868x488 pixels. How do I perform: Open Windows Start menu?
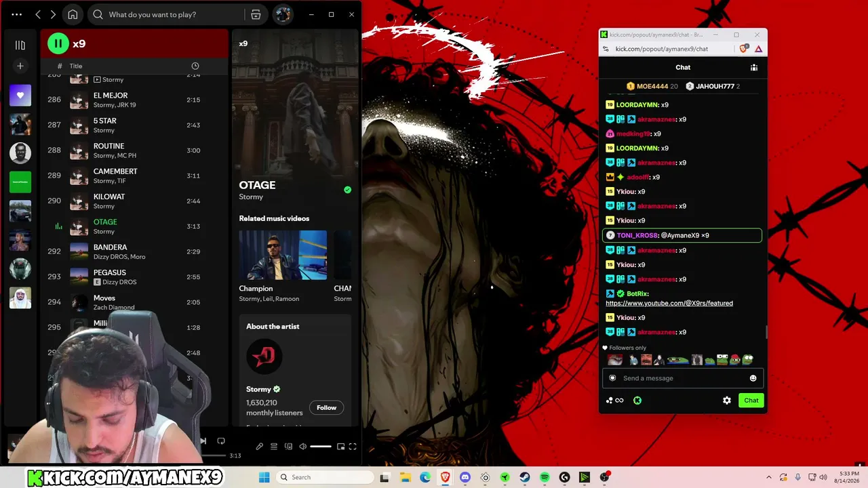pyautogui.click(x=264, y=477)
